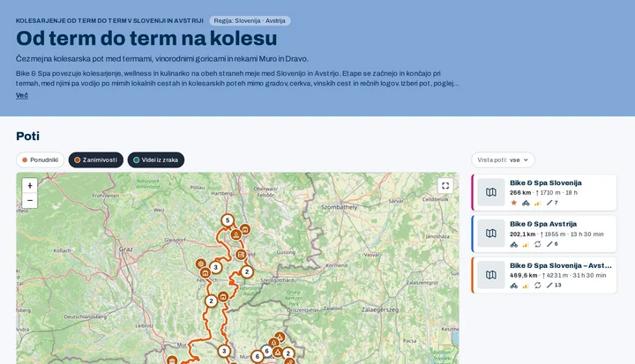Screen dimensions: 635x364
Task: Click the loop icon on Slovenija – Avstrija route
Action: pos(537,286)
